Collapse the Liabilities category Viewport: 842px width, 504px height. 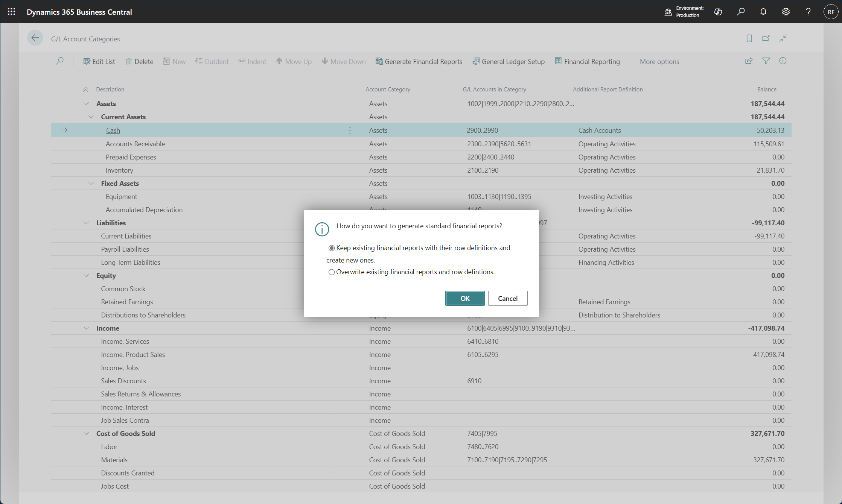click(x=86, y=223)
